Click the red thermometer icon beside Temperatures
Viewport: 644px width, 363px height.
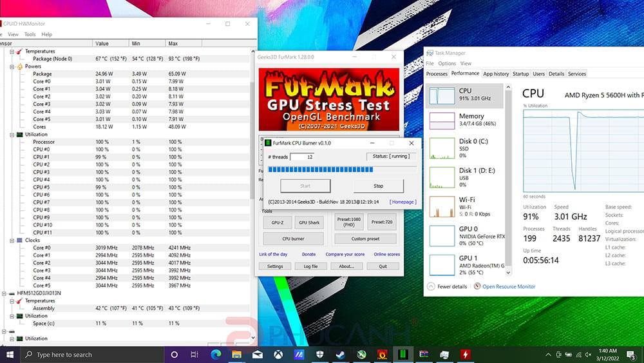tap(19, 52)
